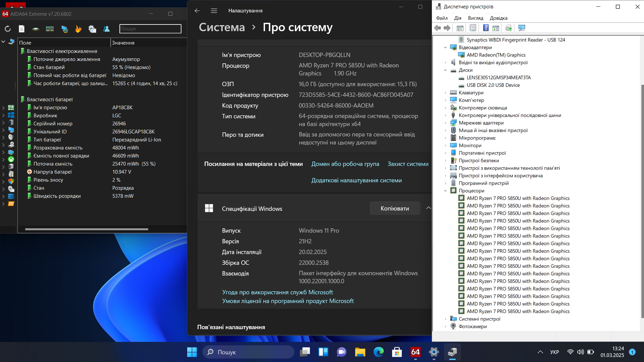Select the security shield icon in AIDA64 sidebar
Image resolution: width=644 pixels, height=362 pixels.
[11, 181]
